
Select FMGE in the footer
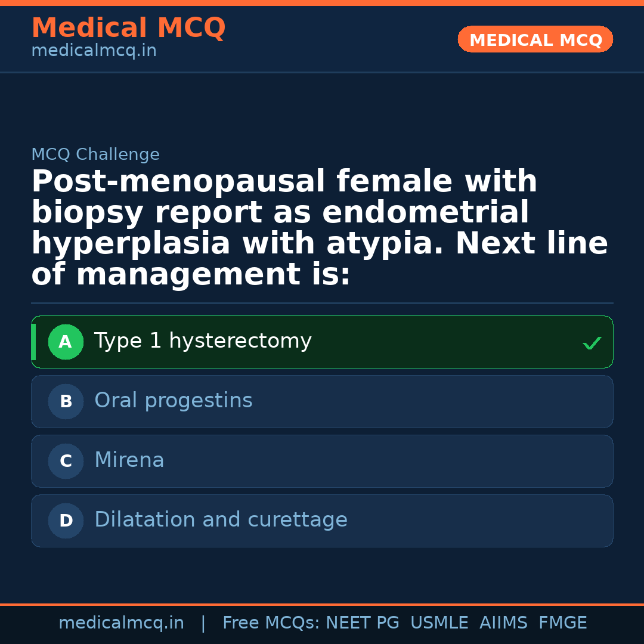pos(562,623)
